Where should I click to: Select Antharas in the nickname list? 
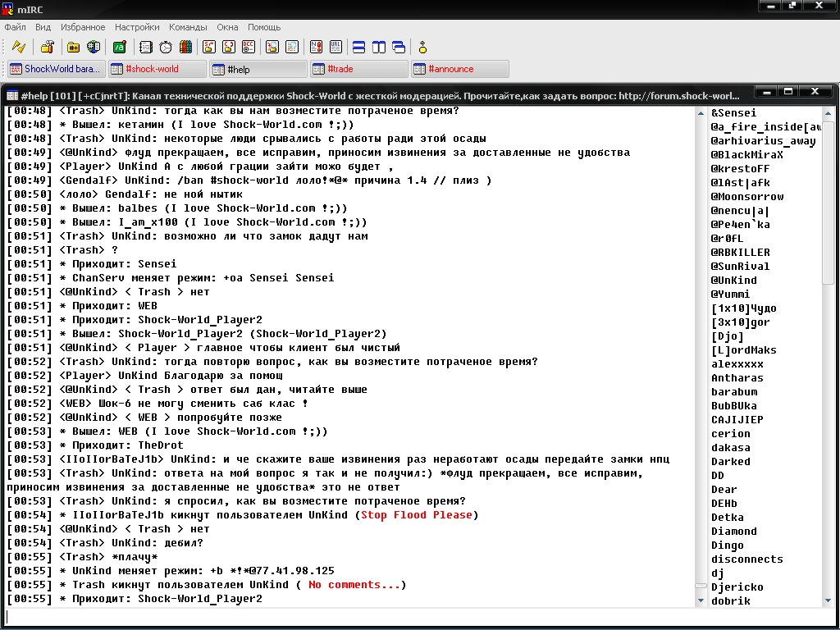point(737,377)
